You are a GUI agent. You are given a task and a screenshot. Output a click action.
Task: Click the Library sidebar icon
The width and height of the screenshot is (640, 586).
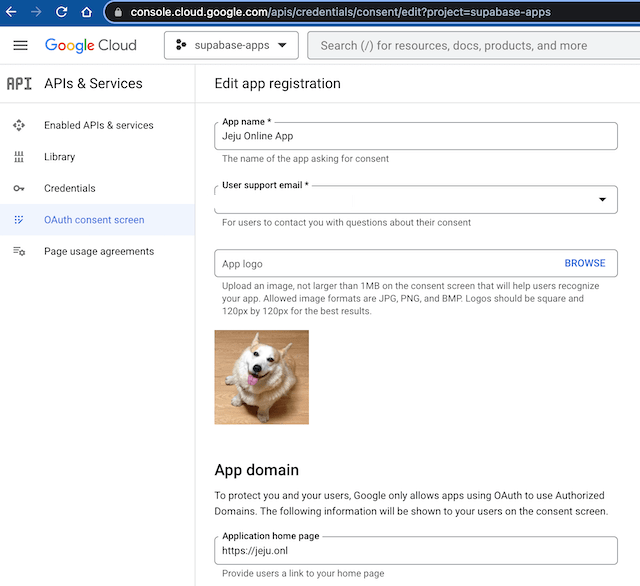coord(19,157)
